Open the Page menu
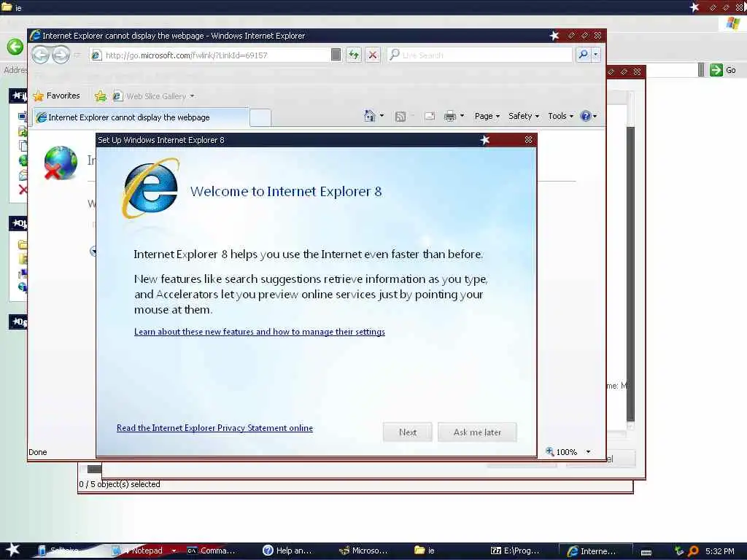 [487, 116]
